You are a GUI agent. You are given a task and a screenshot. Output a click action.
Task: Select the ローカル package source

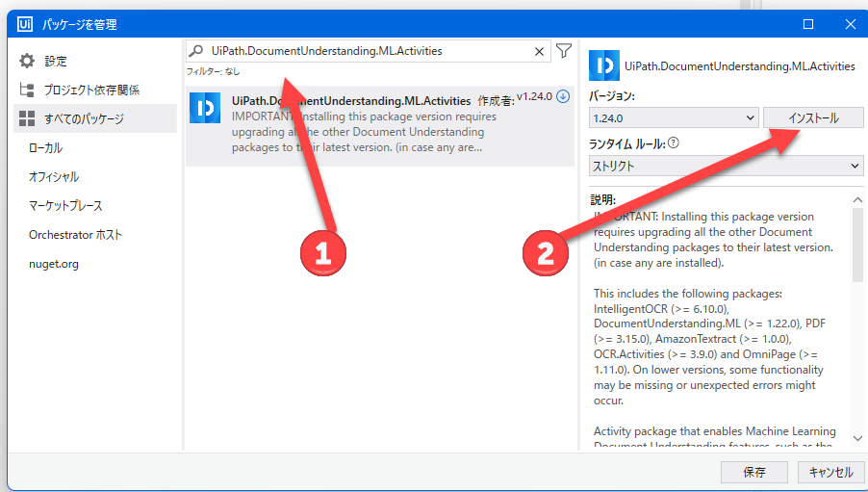point(46,148)
